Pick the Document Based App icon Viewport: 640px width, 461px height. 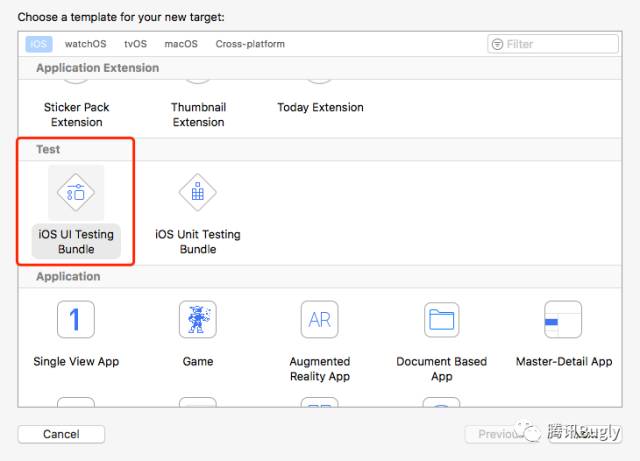tap(442, 319)
